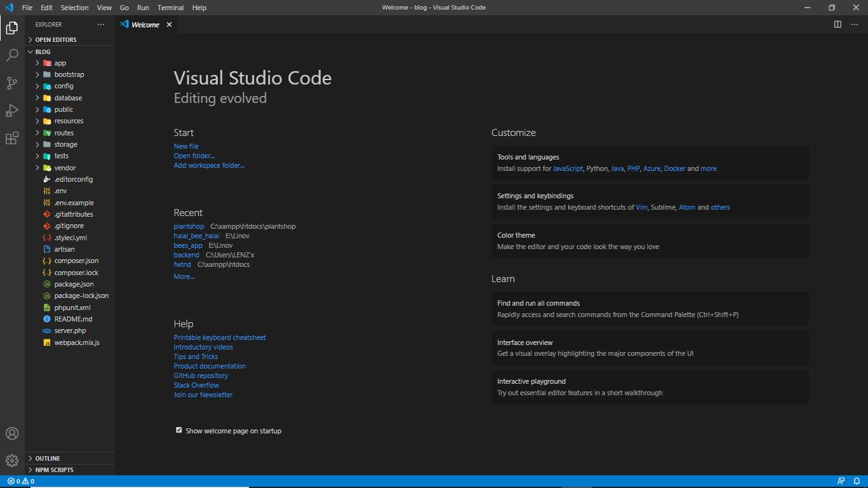Expand the routes folder
This screenshot has height=488, width=868.
click(64, 133)
